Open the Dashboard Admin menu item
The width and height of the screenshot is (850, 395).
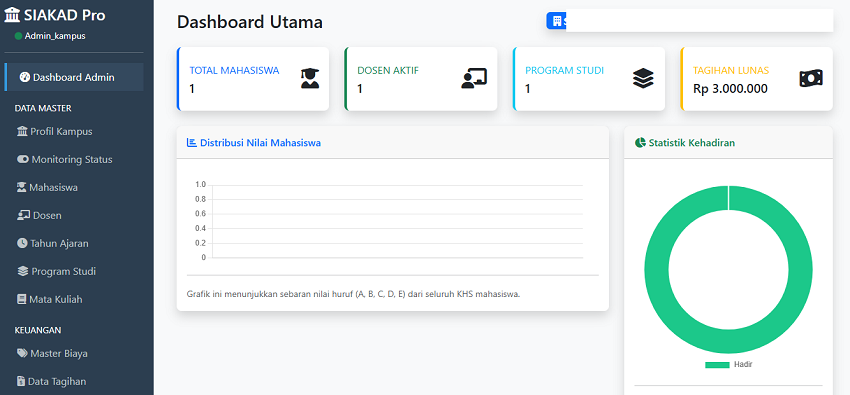(74, 77)
